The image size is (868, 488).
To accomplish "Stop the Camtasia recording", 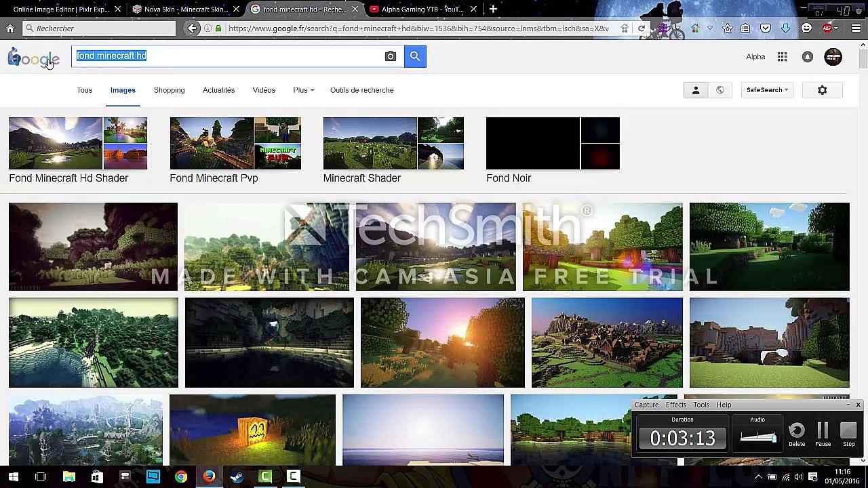I will (849, 434).
